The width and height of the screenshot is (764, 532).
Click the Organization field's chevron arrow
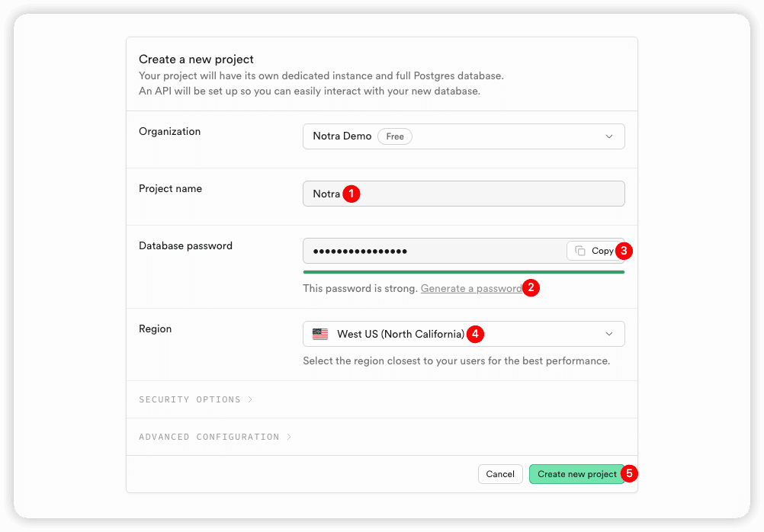pos(608,136)
